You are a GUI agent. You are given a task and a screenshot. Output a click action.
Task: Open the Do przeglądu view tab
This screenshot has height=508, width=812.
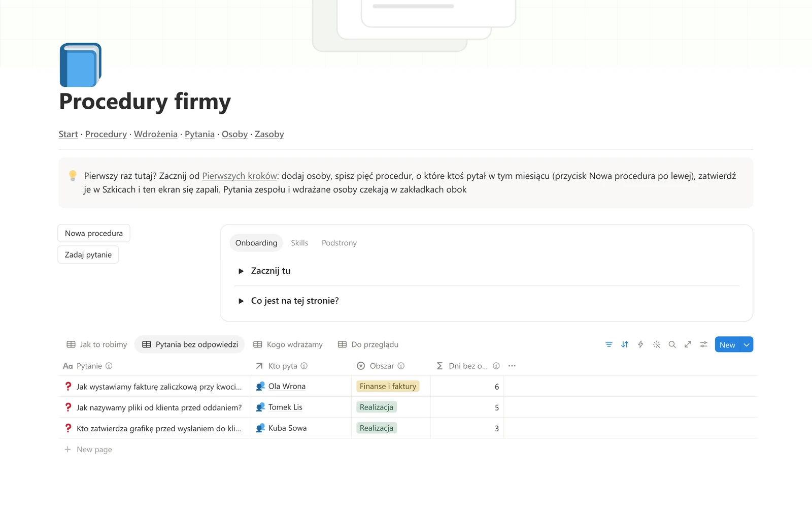368,344
